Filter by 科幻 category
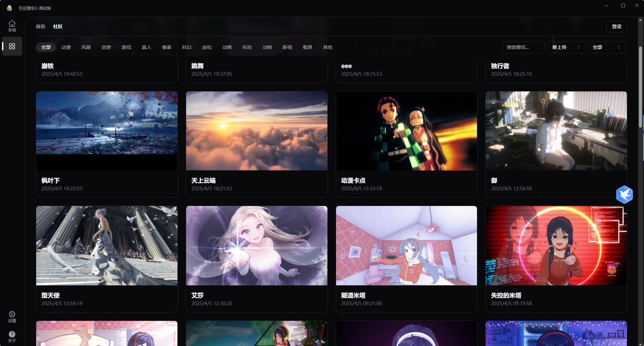The height and width of the screenshot is (346, 644). tap(187, 47)
